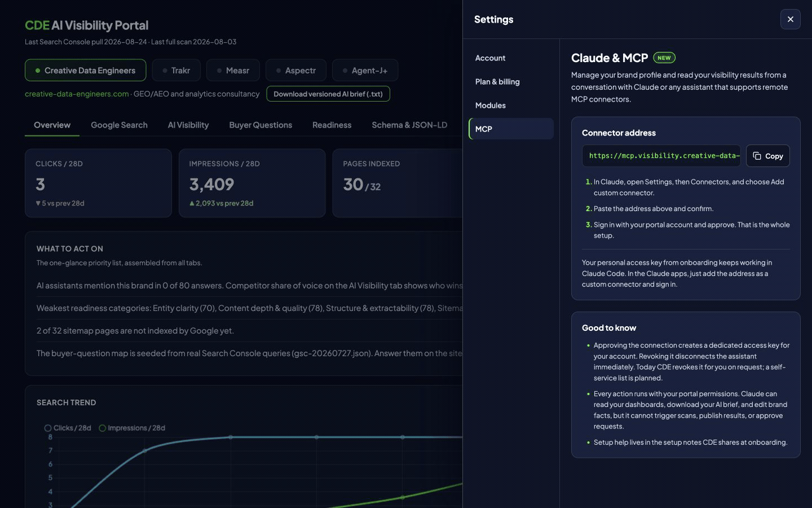Screen dimensions: 812x508
Task: Click 'AI assistants mention this brand' line
Action: tap(249, 286)
